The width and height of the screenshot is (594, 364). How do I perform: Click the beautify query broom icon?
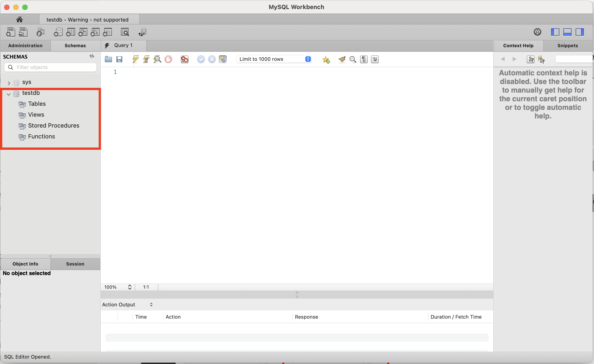pyautogui.click(x=342, y=59)
